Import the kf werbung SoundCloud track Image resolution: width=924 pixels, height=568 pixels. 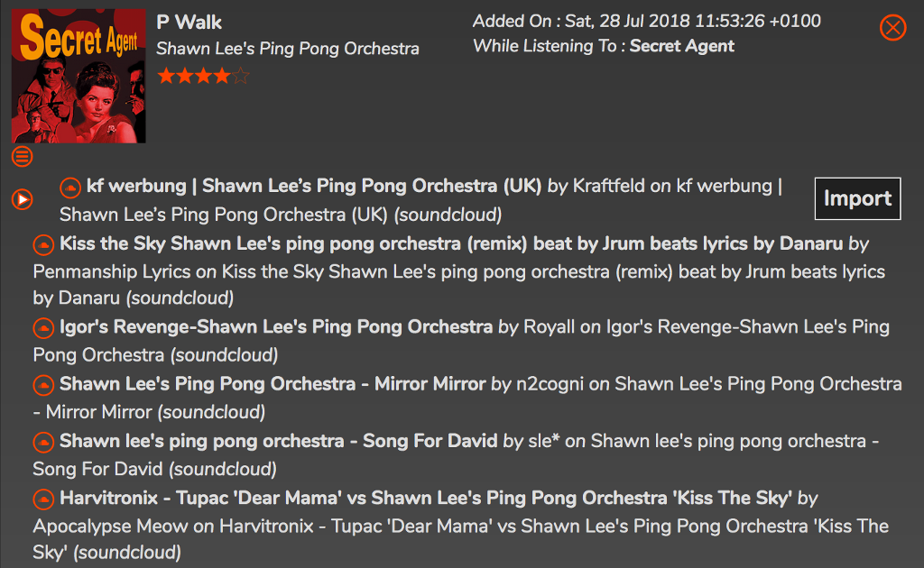857,198
